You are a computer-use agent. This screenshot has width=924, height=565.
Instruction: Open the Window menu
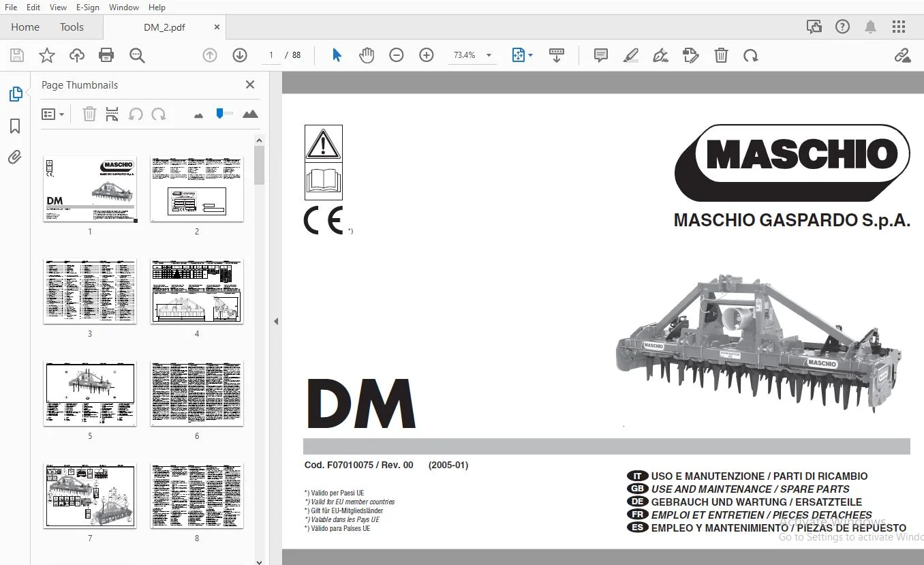tap(124, 7)
